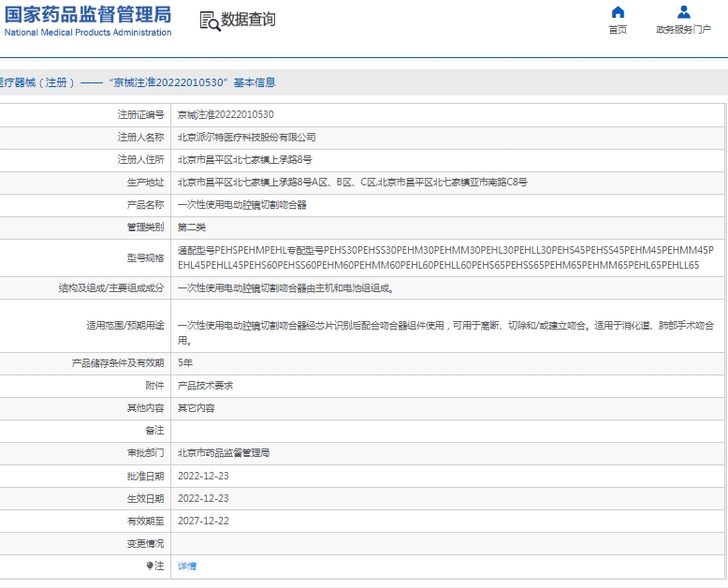Click 生效日期 value 2022-12-23
This screenshot has height=588, width=728.
pyautogui.click(x=203, y=498)
